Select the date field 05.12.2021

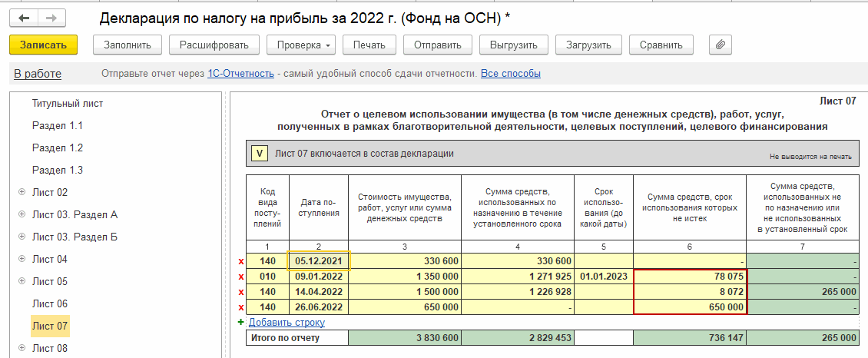pyautogui.click(x=319, y=261)
